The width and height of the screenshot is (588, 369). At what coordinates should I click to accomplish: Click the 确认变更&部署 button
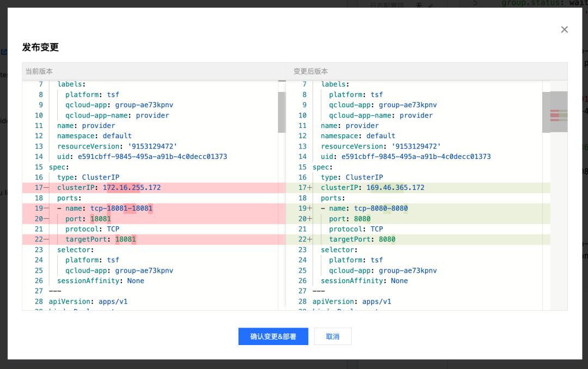[x=273, y=336]
